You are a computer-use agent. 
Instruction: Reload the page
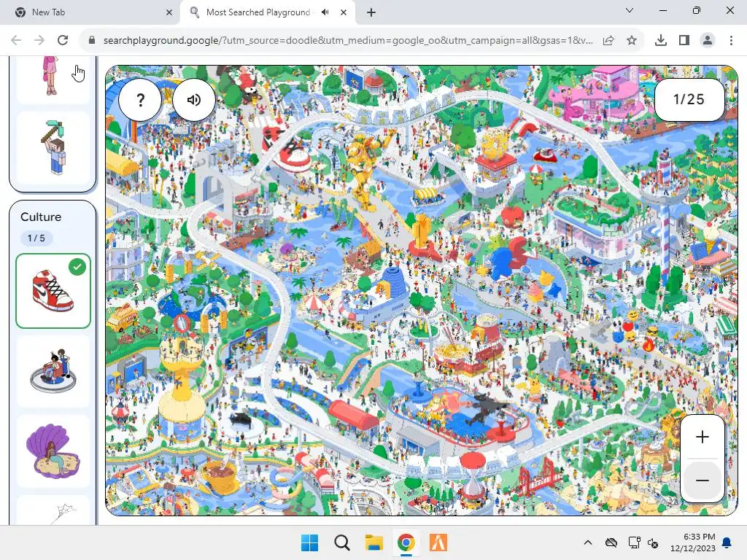point(63,41)
